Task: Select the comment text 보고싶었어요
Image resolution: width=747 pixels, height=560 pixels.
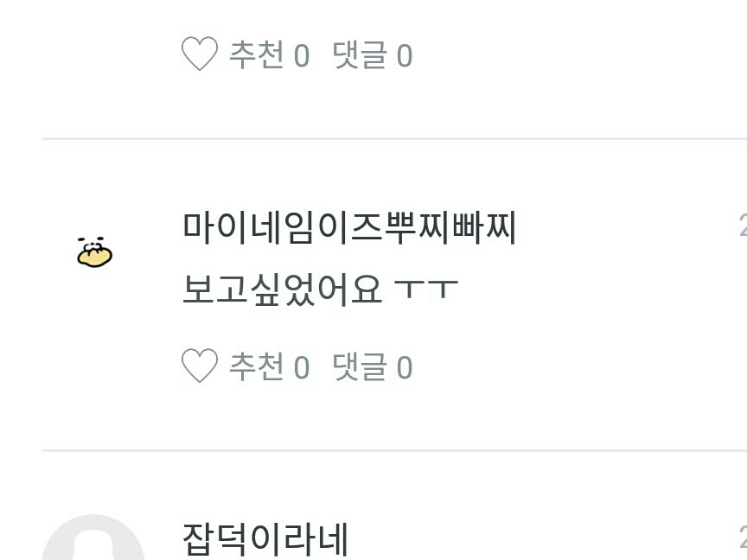Action: click(x=282, y=289)
